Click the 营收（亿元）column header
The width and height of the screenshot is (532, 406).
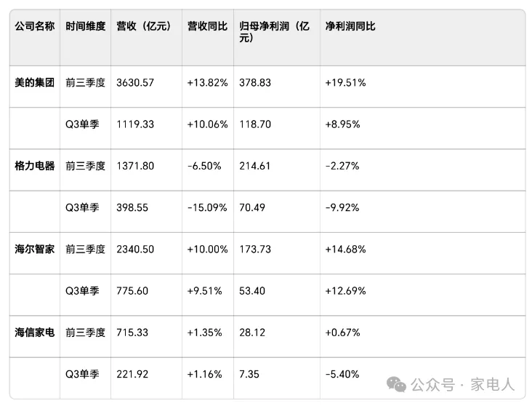(x=144, y=26)
